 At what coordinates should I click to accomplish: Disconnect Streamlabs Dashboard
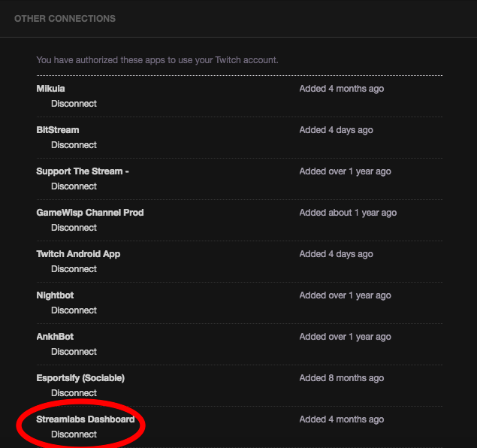(x=74, y=434)
